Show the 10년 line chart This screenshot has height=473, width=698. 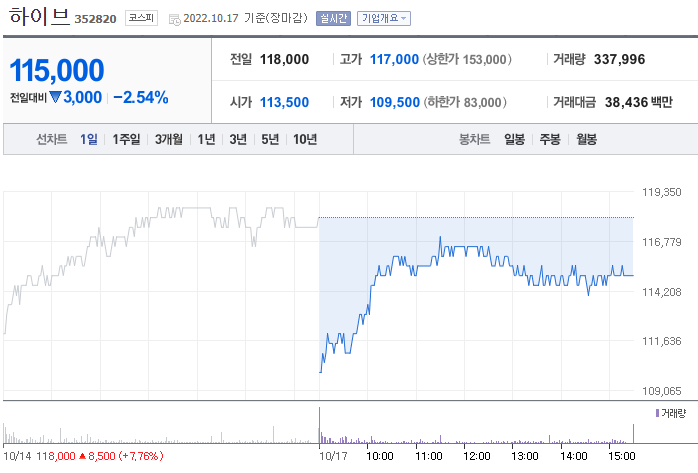click(x=305, y=139)
